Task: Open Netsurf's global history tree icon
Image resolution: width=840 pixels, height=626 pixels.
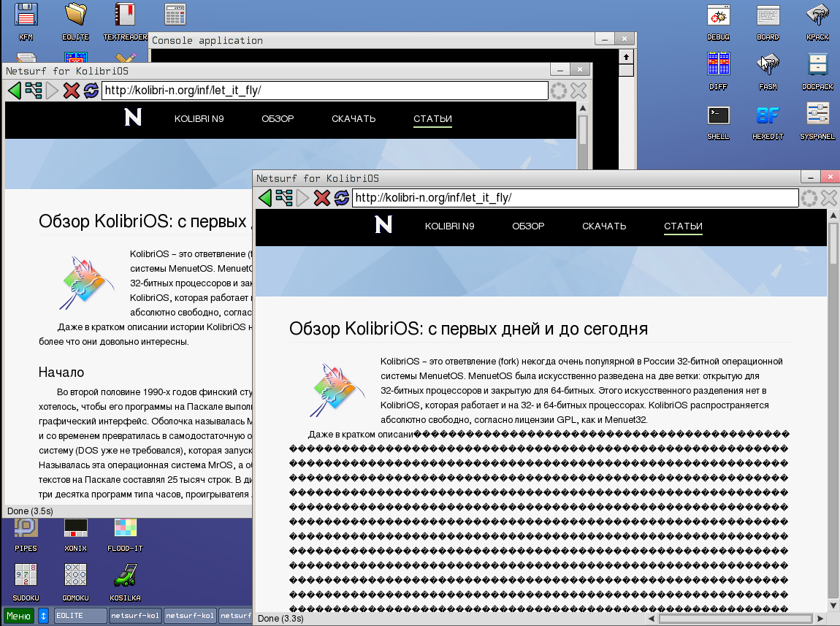Action: pyautogui.click(x=285, y=197)
